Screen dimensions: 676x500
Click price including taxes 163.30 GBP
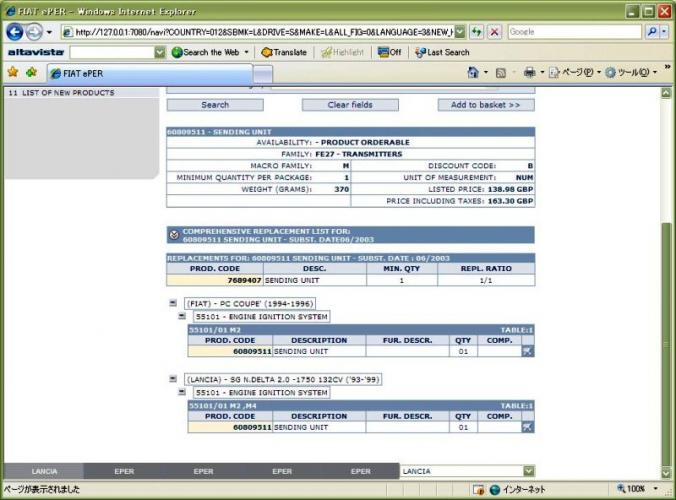point(510,201)
